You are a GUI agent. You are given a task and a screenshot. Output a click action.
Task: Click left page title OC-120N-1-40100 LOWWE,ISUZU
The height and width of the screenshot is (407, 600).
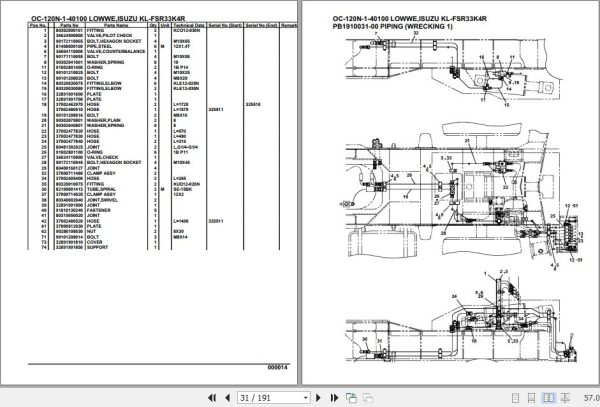pos(108,18)
